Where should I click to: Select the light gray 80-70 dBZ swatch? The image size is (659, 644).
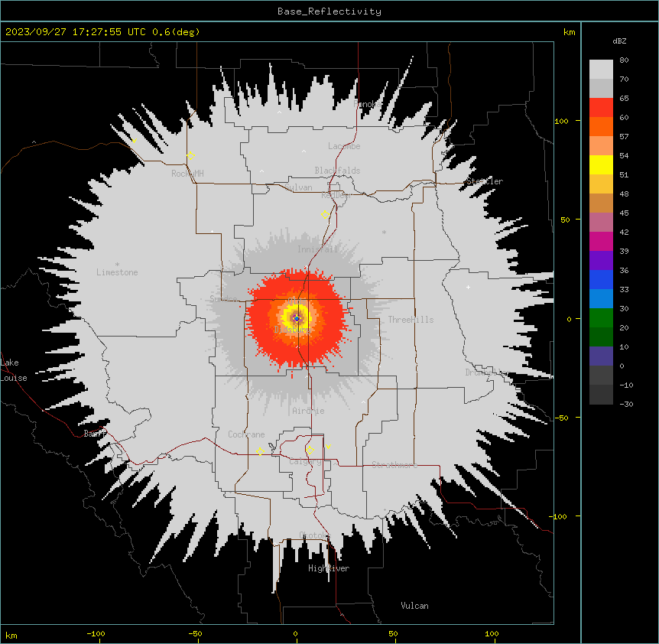(601, 69)
